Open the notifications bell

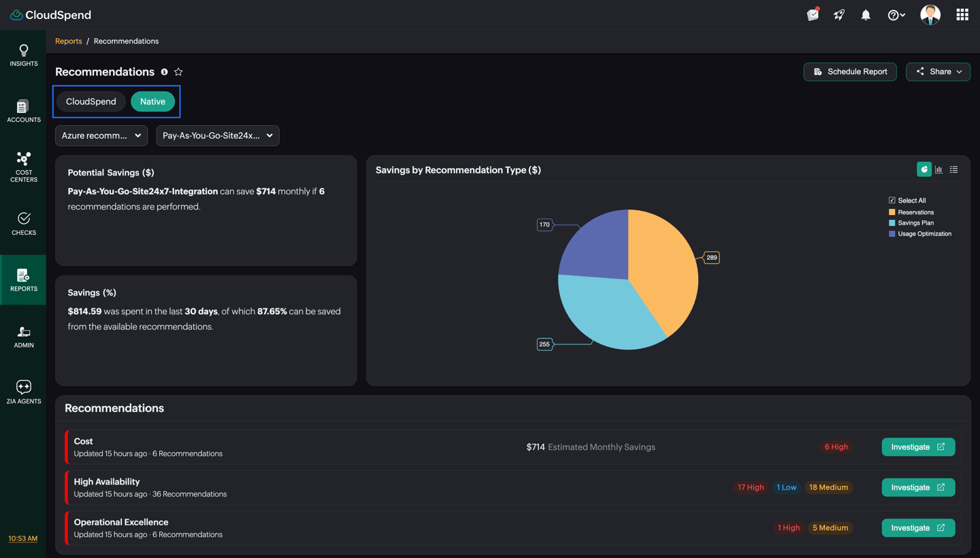click(866, 15)
